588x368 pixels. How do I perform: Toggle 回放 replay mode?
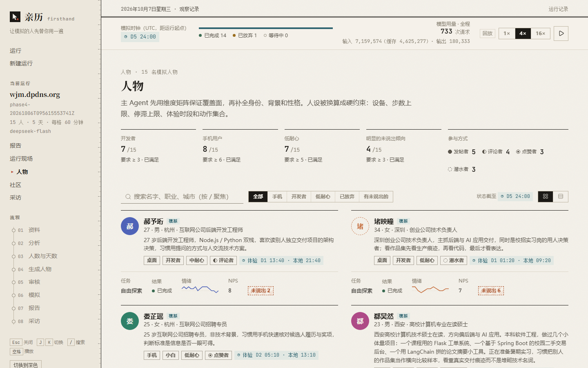coord(488,34)
